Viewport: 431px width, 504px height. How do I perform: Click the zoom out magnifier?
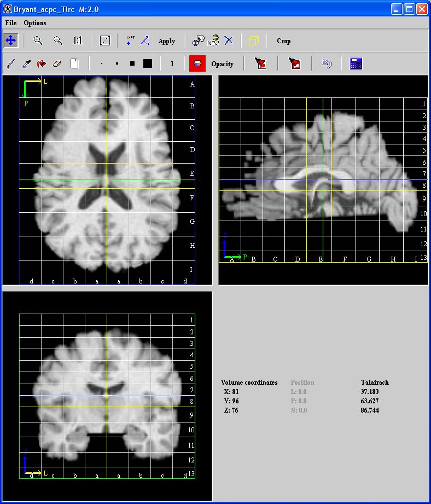(57, 40)
